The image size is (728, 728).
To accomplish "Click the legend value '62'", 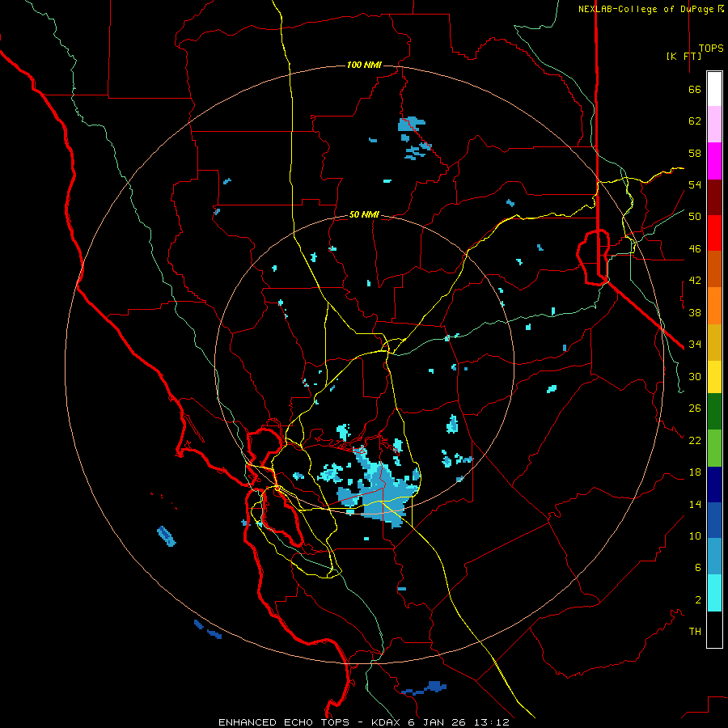I will (x=695, y=121).
